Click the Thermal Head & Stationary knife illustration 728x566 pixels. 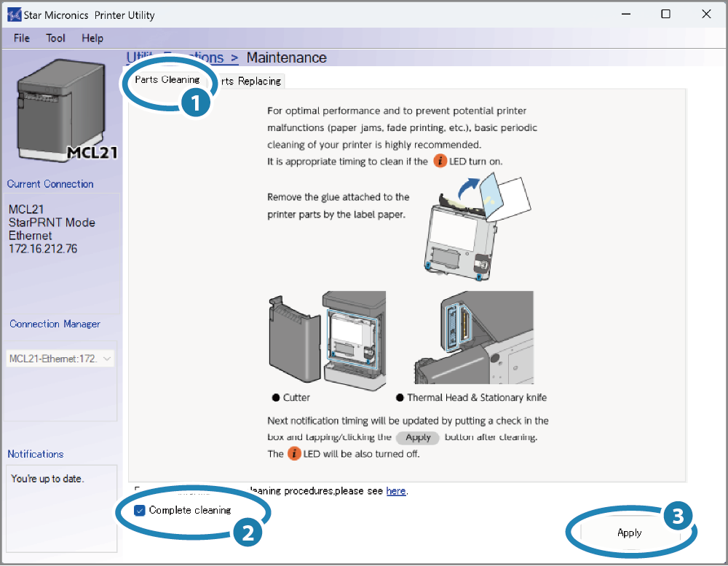click(474, 338)
